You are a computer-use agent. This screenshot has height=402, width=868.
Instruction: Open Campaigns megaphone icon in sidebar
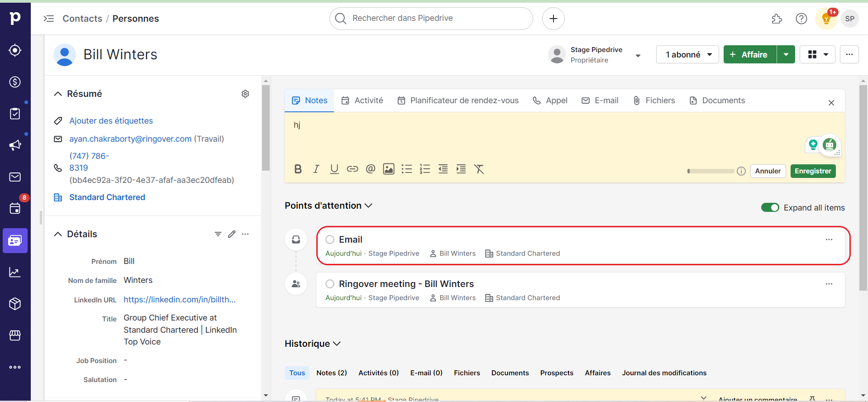coord(15,145)
